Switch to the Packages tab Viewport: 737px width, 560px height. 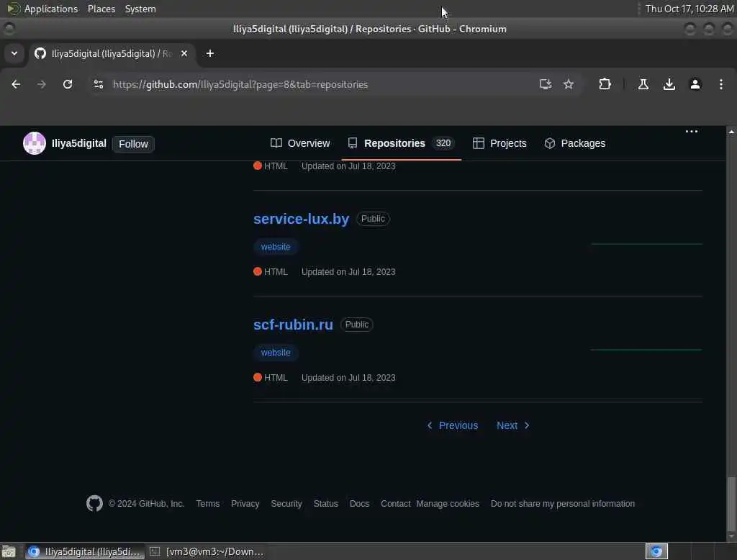[x=574, y=143]
